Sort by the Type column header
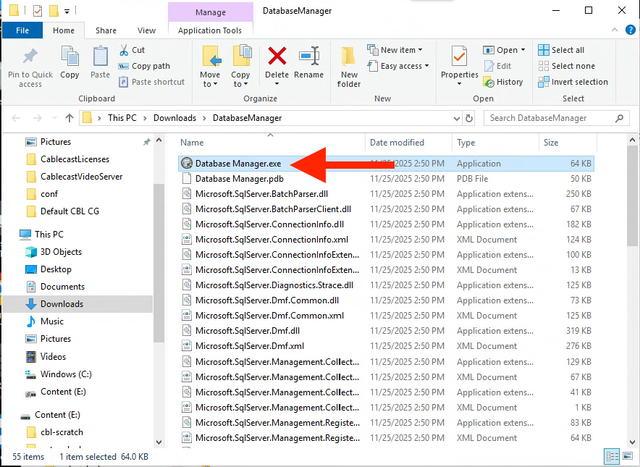Viewport: 640px width, 467px height. tap(496, 142)
